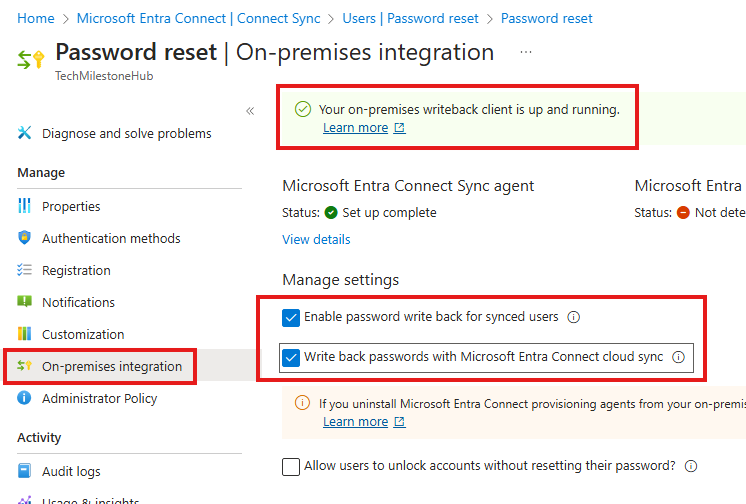Click the Audit logs icon
The image size is (746, 504).
click(x=25, y=471)
